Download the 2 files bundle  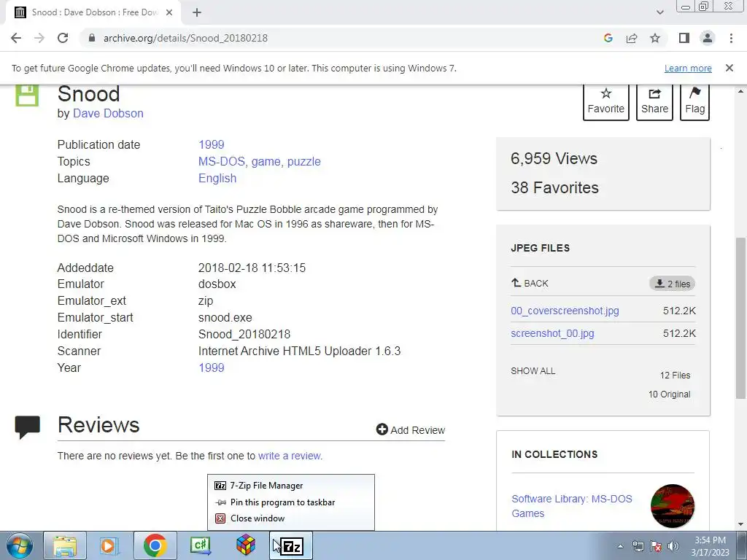[x=672, y=284]
